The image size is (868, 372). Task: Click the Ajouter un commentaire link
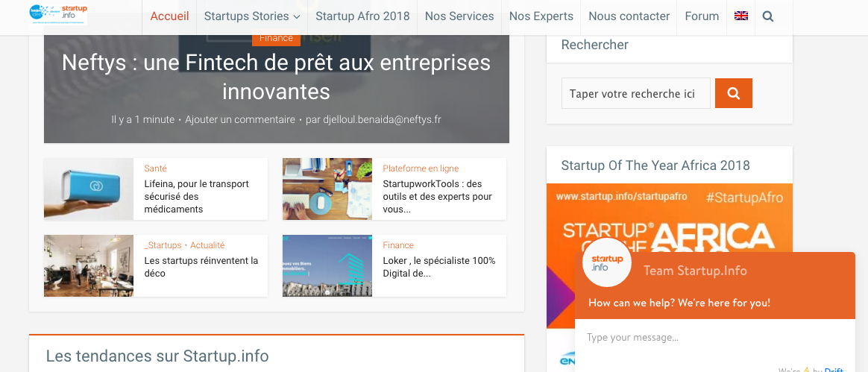240,119
